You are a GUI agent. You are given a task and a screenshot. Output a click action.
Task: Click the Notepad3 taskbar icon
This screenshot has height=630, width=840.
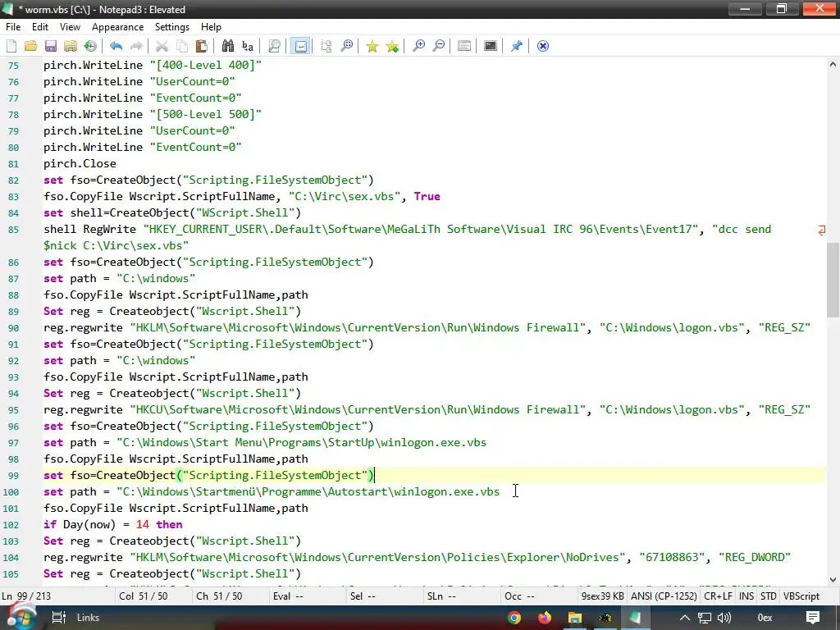pyautogui.click(x=636, y=619)
